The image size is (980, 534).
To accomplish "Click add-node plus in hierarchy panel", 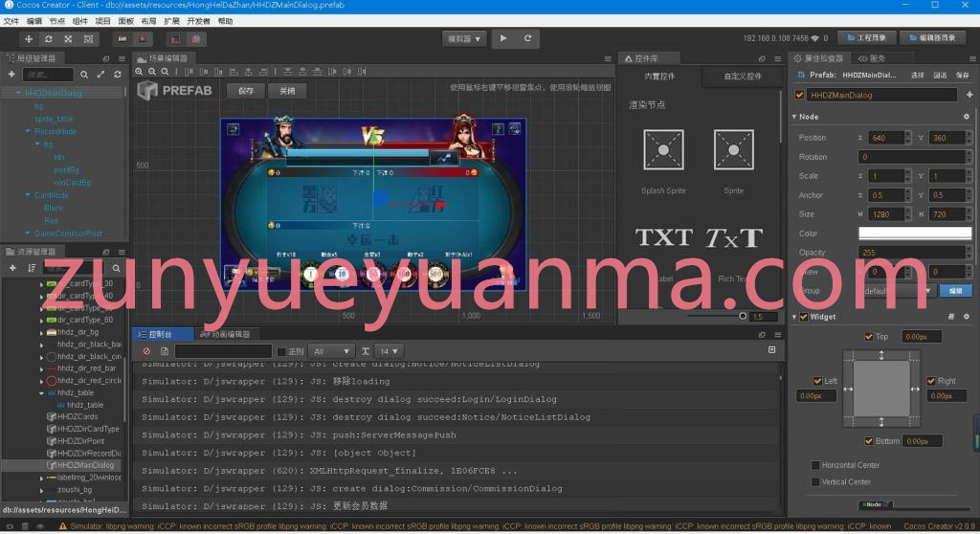I will pyautogui.click(x=11, y=75).
